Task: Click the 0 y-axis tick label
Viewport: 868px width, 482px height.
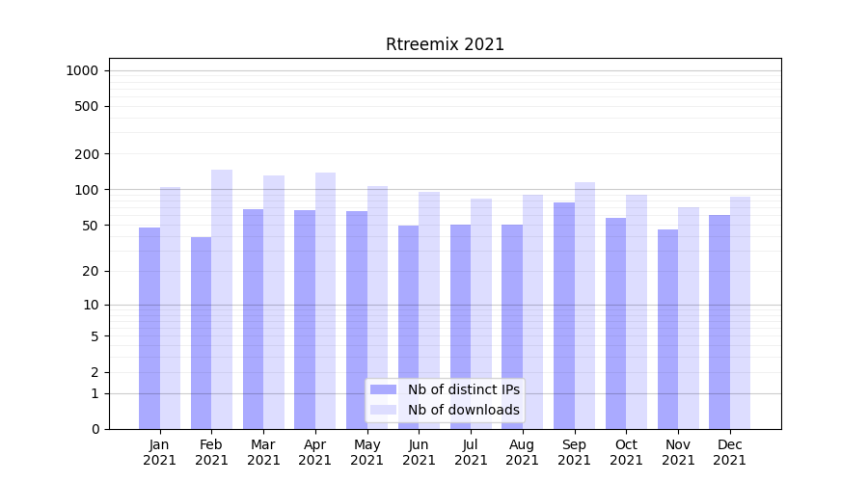Action: (95, 429)
